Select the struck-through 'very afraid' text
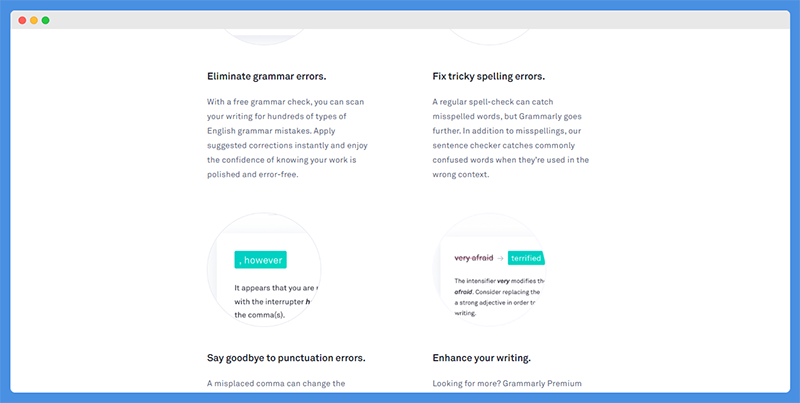Viewport: 800px width, 403px height. pyautogui.click(x=473, y=258)
